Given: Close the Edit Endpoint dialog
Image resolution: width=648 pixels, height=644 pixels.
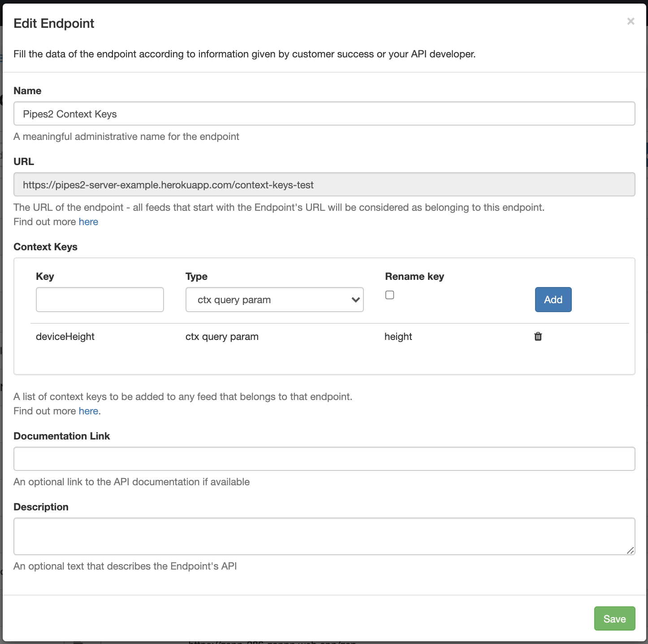Looking at the screenshot, I should 631,22.
